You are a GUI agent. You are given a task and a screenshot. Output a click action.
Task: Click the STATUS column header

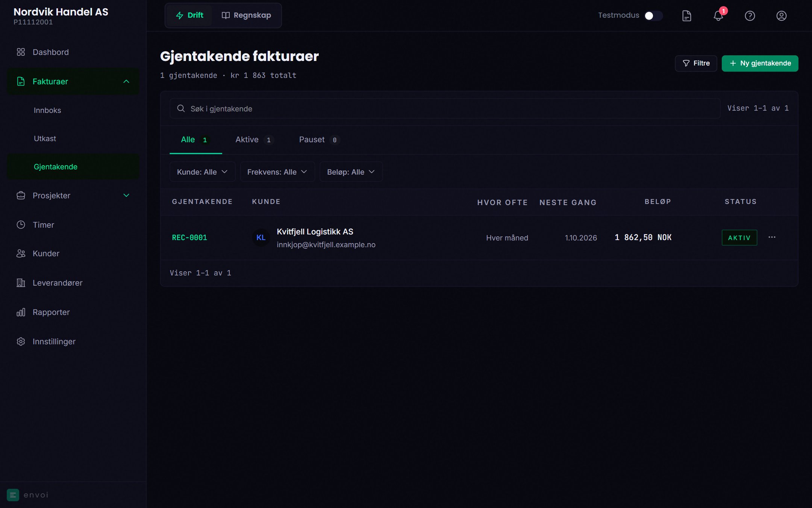(x=741, y=202)
